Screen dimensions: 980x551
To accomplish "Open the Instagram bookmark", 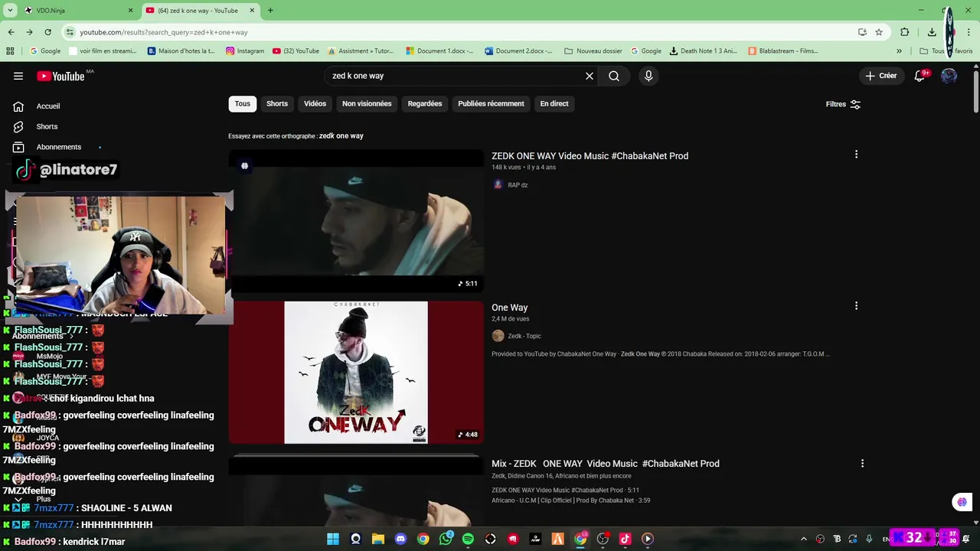I will tap(245, 51).
